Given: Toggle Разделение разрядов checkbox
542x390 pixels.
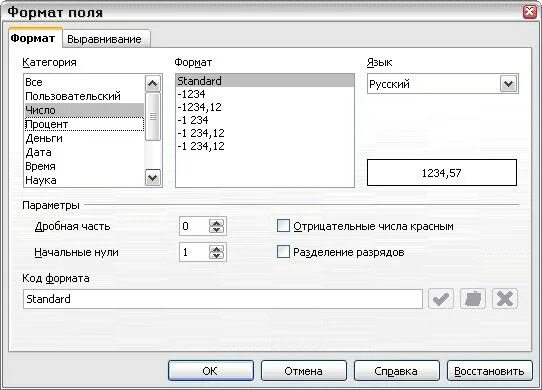Looking at the screenshot, I should pos(283,252).
